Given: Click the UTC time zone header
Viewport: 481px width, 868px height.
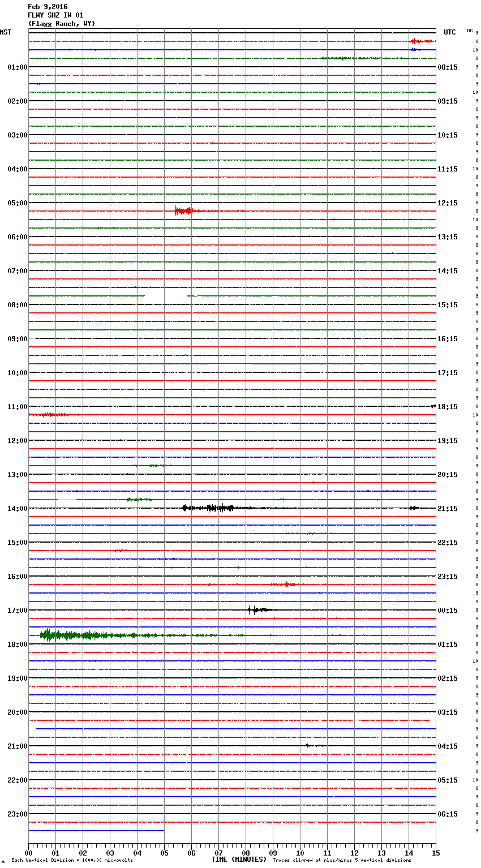Looking at the screenshot, I should click(450, 32).
